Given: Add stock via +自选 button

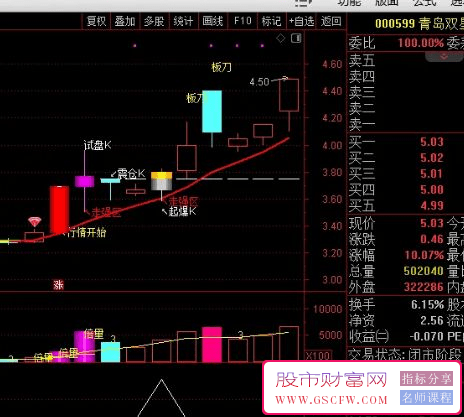Looking at the screenshot, I should [x=301, y=21].
